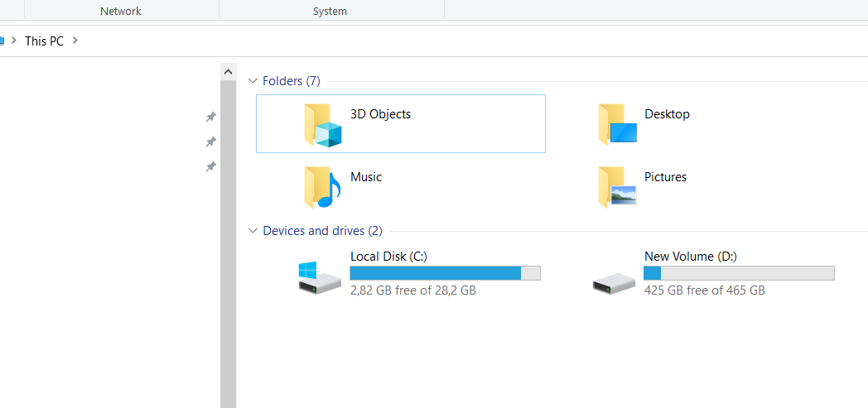Viewport: 868px width, 408px height.
Task: Click the navigation pane scroll up arrow
Action: 228,72
